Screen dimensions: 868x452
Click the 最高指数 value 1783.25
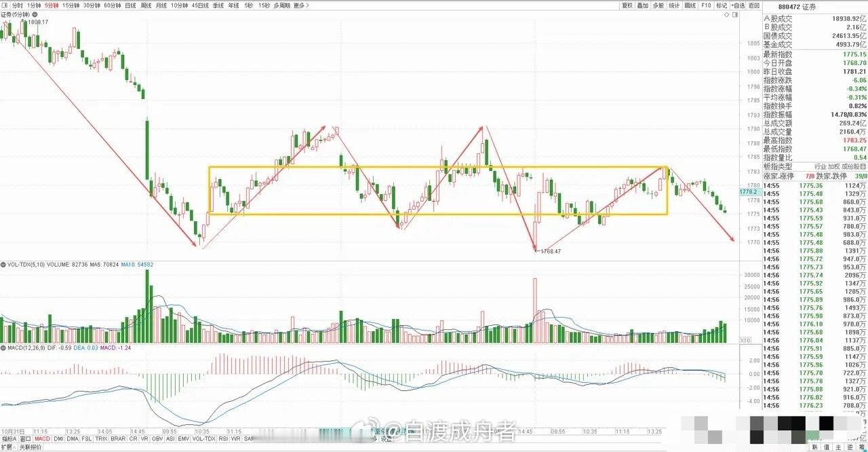[854, 140]
